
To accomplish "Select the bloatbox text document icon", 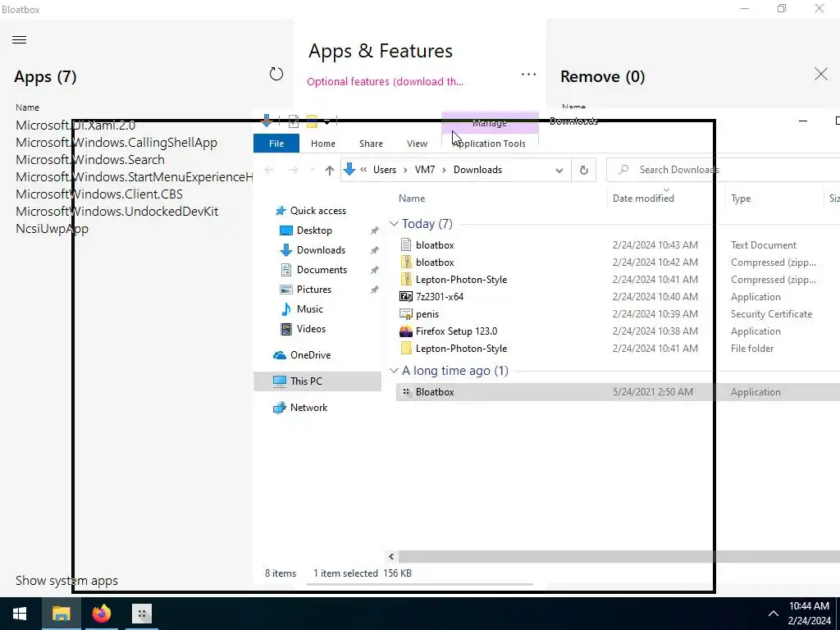I will [406, 244].
